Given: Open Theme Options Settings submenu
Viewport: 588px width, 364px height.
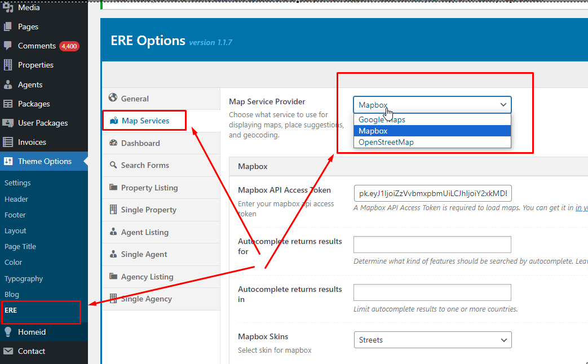Looking at the screenshot, I should tap(17, 183).
